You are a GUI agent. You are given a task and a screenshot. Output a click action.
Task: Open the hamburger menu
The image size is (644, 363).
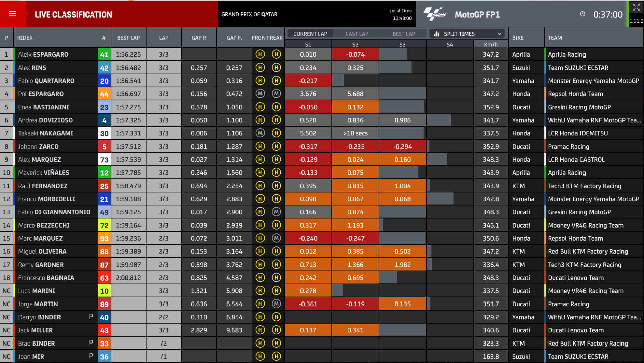click(13, 14)
